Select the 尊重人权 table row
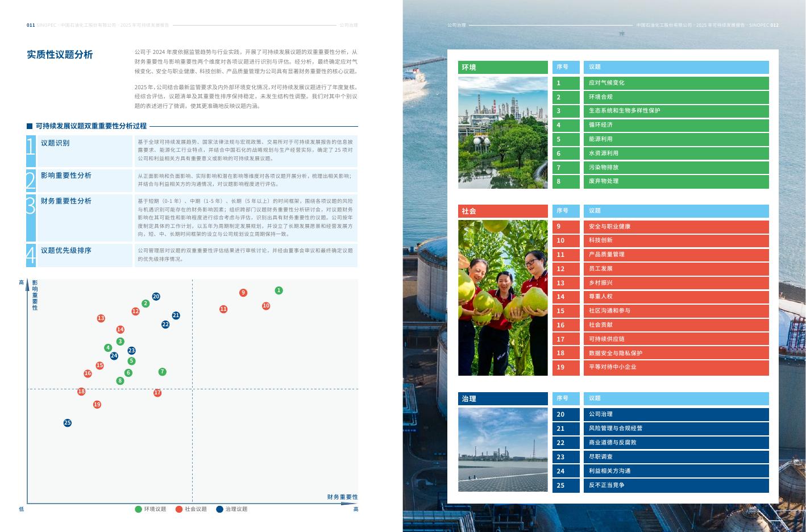 pos(660,297)
